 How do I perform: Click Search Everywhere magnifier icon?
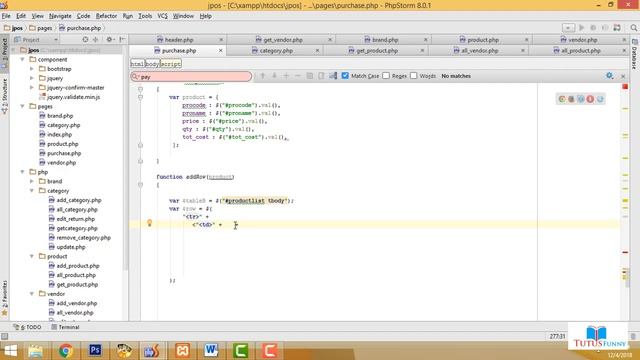pyautogui.click(x=633, y=28)
